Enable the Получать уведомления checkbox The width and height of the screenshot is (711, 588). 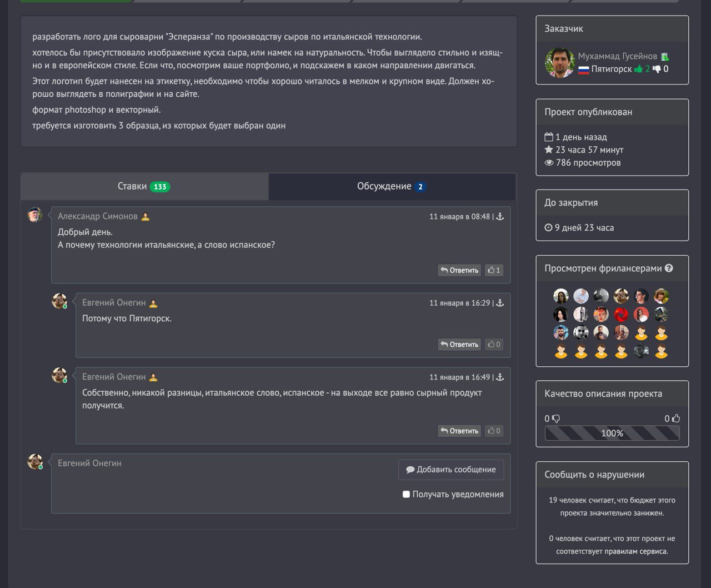(406, 494)
